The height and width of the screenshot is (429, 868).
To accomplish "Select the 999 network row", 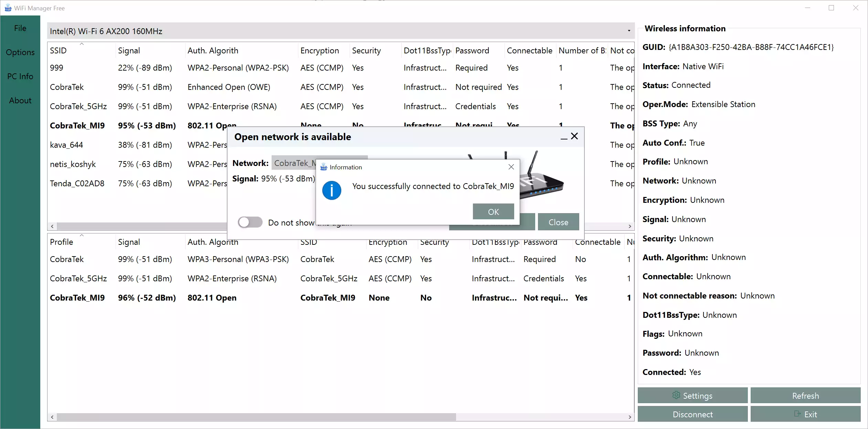I will coord(341,68).
